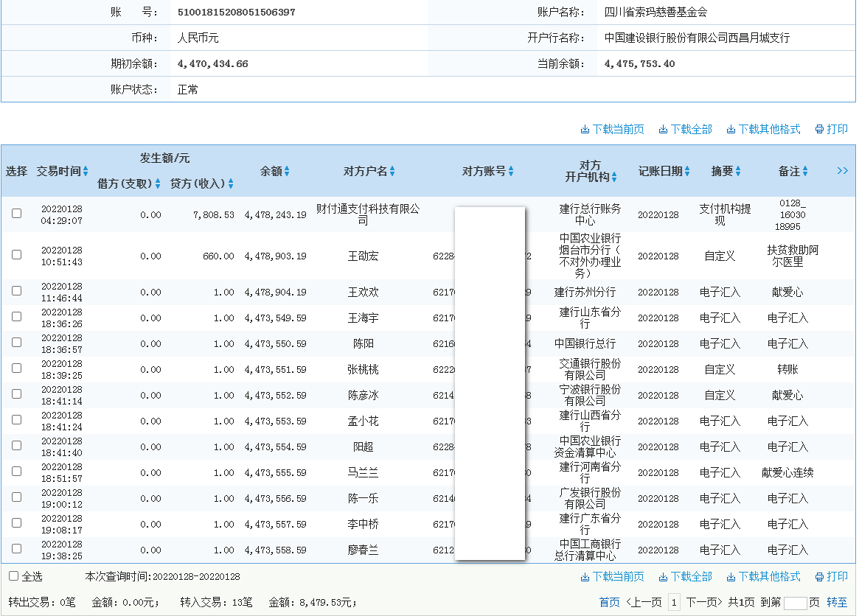Check the 廖春兰 row checkbox
Screen dimensions: 859x616
pyautogui.click(x=17, y=549)
